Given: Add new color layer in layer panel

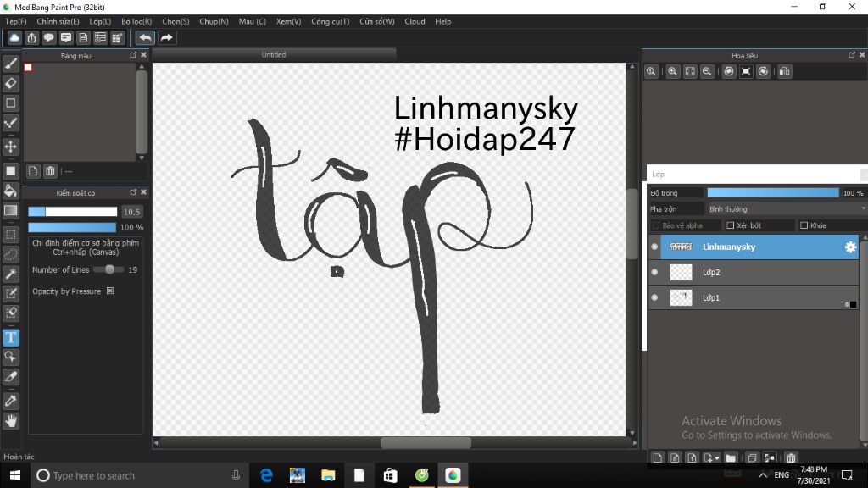Looking at the screenshot, I should click(657, 457).
